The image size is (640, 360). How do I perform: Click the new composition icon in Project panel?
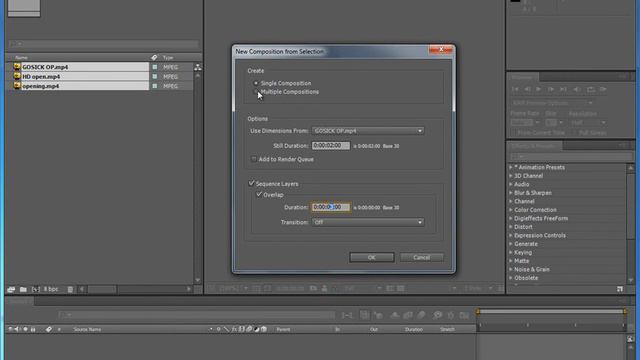click(x=36, y=289)
